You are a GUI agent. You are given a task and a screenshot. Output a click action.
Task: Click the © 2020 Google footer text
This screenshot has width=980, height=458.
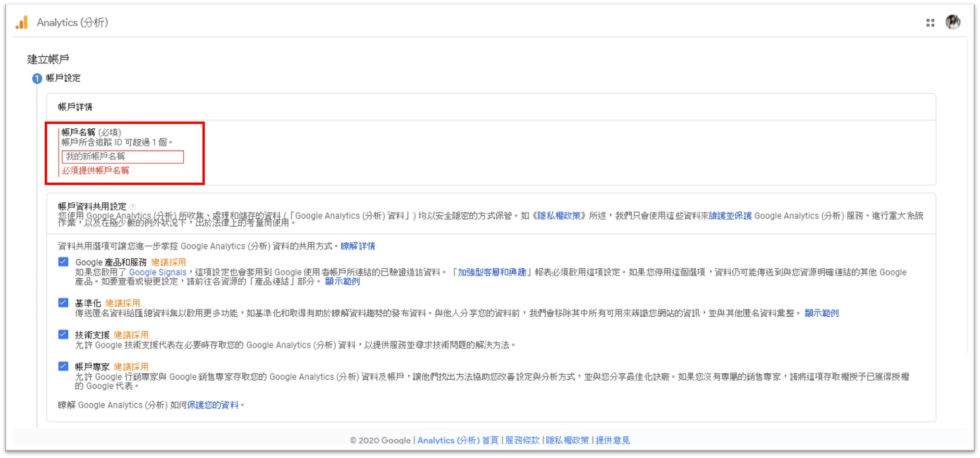pos(380,440)
